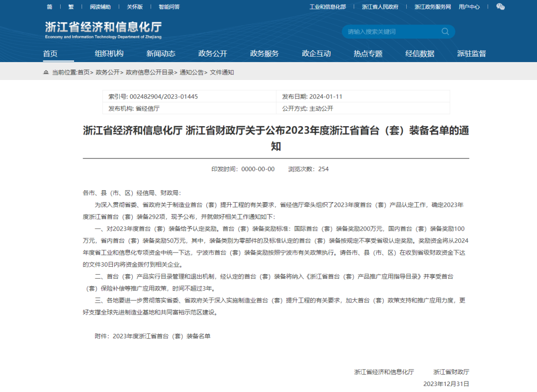The image size is (537, 392).
Task: Click the home icon in the breadcrumb
Action: pyautogui.click(x=46, y=72)
